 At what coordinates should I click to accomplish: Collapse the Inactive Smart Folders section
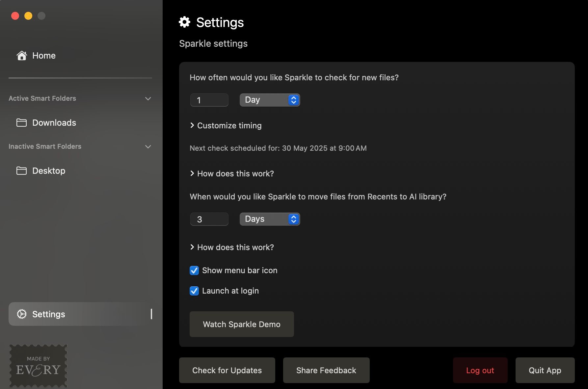pyautogui.click(x=148, y=146)
